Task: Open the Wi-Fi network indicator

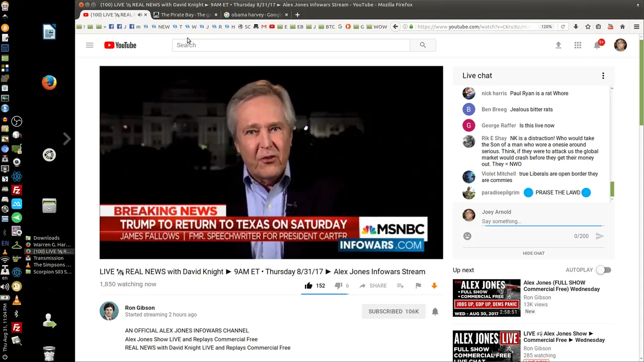Action: point(5,260)
